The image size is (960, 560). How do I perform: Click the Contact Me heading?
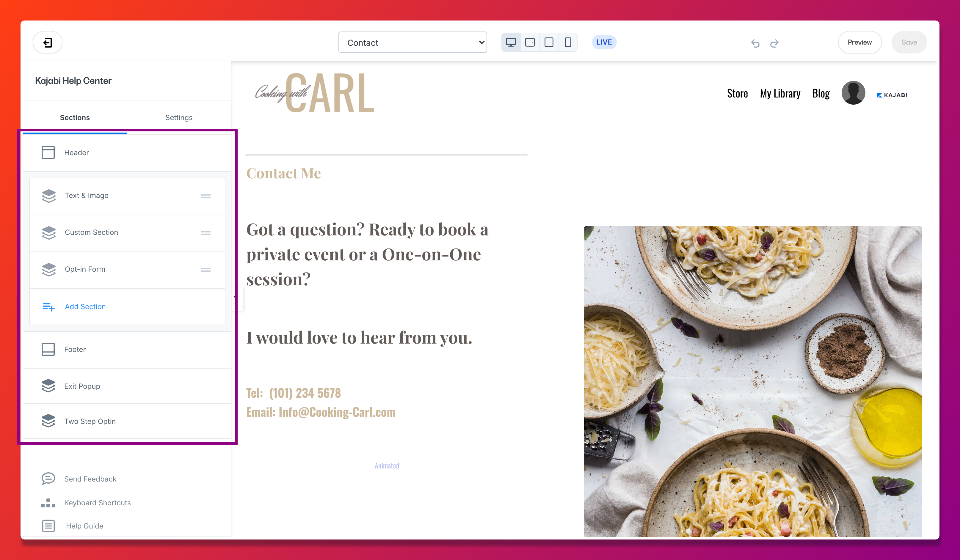(283, 173)
